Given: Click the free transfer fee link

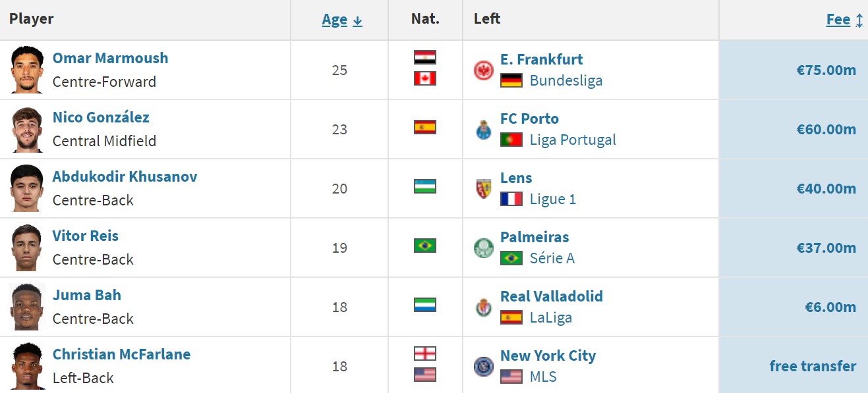Looking at the screenshot, I should 813,367.
